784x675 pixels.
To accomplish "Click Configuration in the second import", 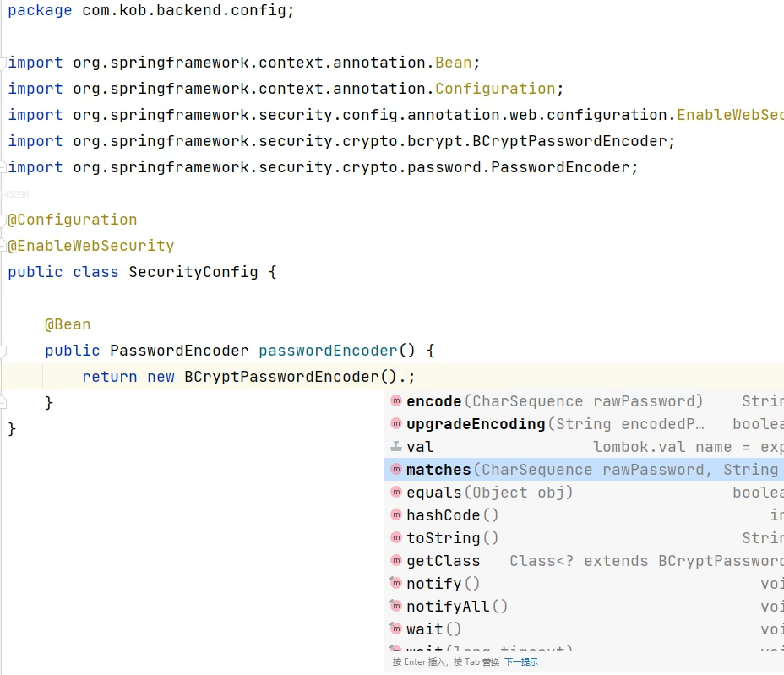I will click(495, 89).
